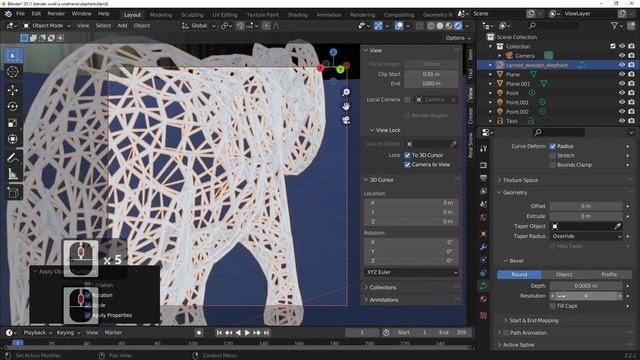
Task: Open the Tool properties tab icon
Action: coord(484,149)
